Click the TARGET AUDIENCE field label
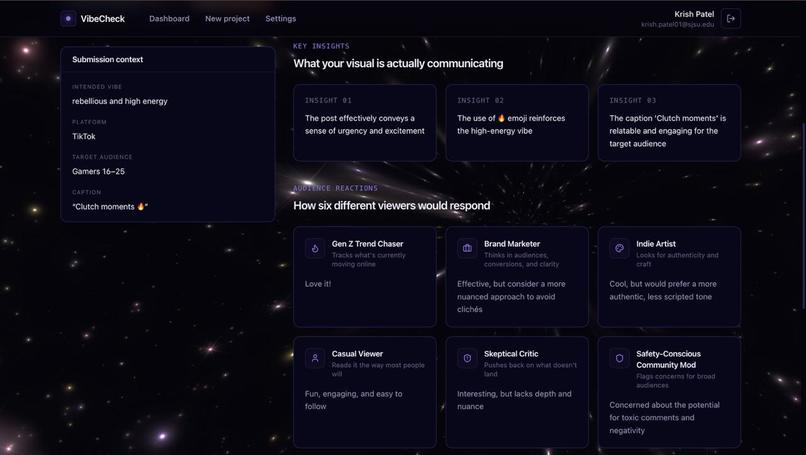This screenshot has width=806, height=455. pyautogui.click(x=102, y=157)
